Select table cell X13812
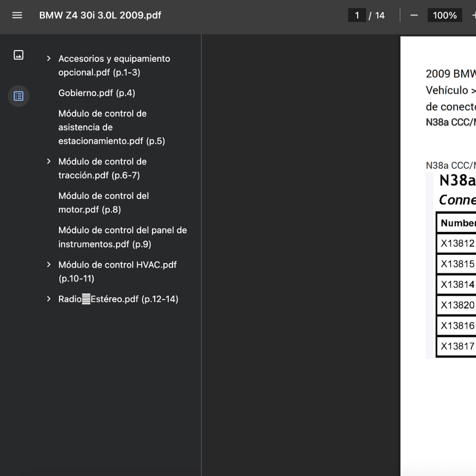Screen dimensions: 476x476 tap(456, 243)
